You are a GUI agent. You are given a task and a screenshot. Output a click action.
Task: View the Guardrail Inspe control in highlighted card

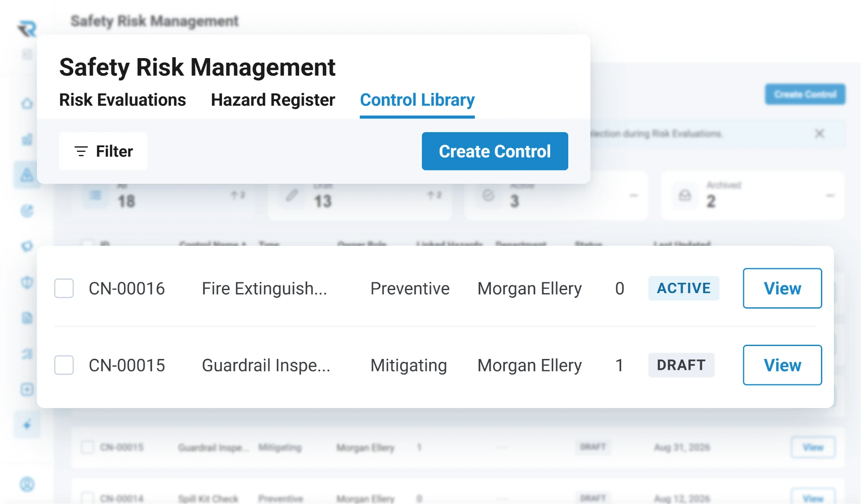[x=782, y=365]
